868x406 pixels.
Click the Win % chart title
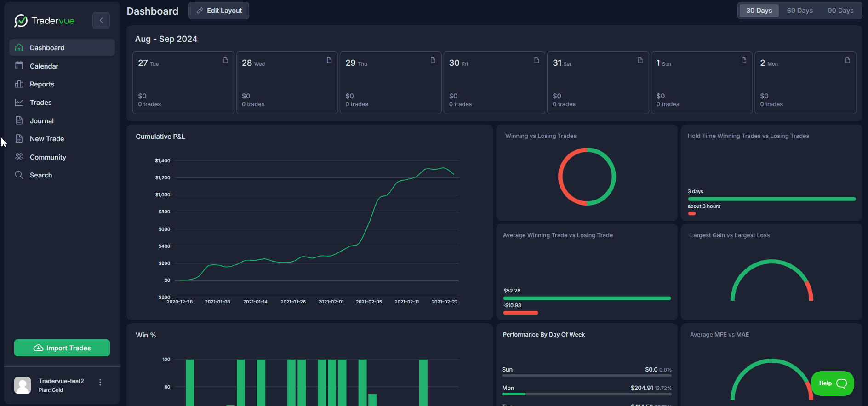(x=146, y=335)
